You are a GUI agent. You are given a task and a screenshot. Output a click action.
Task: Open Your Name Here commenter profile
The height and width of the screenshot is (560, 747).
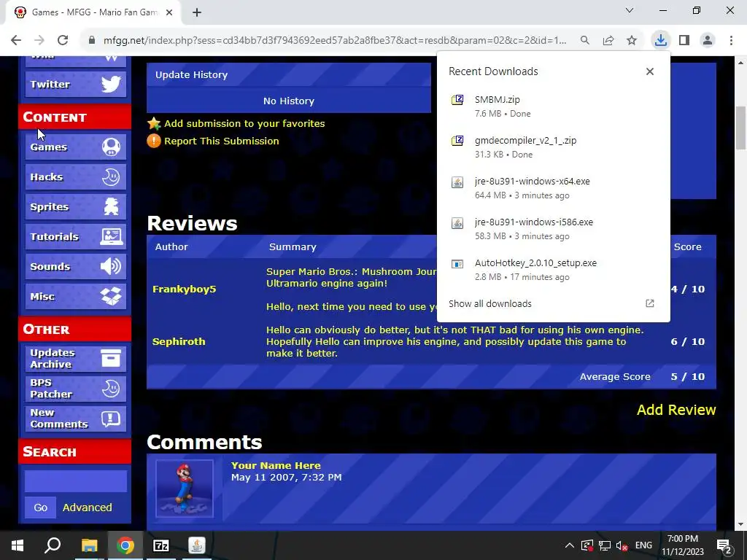pos(276,466)
